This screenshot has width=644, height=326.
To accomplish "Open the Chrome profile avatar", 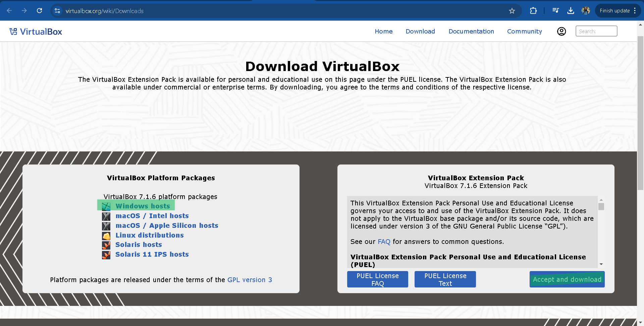I will tap(586, 11).
